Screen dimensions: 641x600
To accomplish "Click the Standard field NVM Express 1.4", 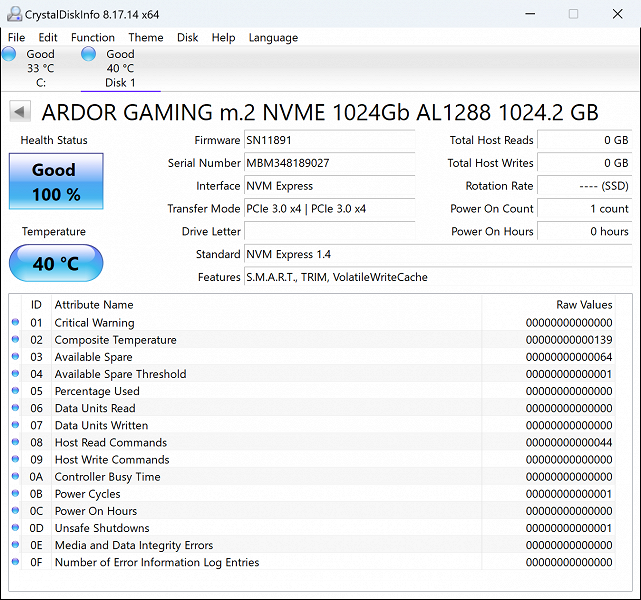I will coord(438,254).
